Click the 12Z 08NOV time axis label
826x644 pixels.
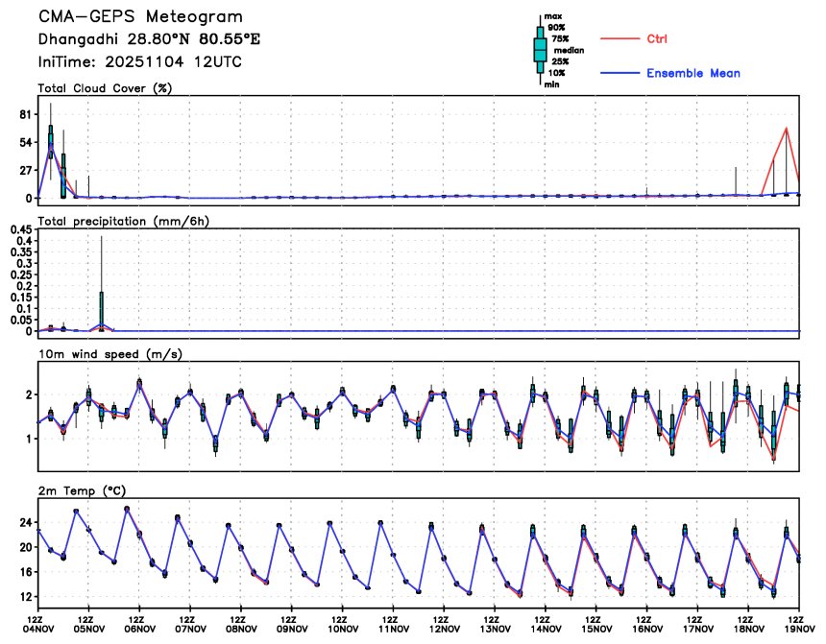click(241, 625)
